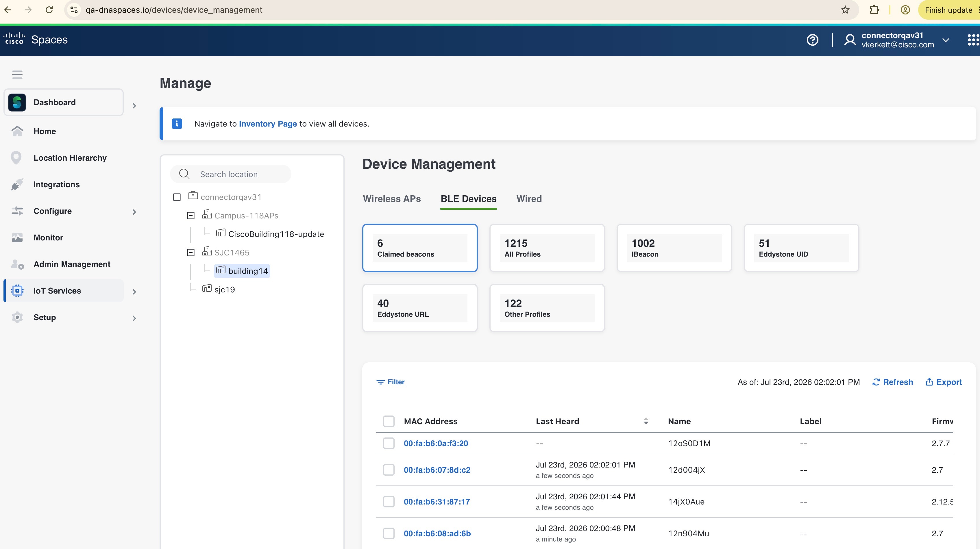This screenshot has width=980, height=549.
Task: Click the Cisco logo in the header
Action: coord(14,39)
